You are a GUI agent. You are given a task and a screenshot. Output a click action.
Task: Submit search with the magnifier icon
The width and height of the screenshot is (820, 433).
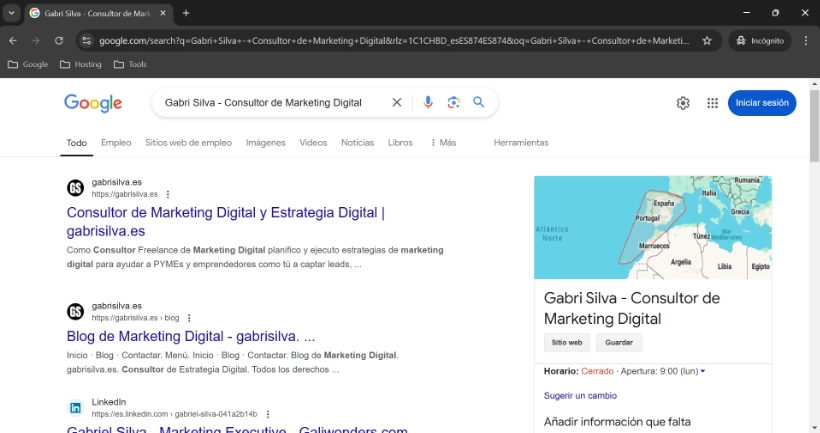pyautogui.click(x=479, y=102)
